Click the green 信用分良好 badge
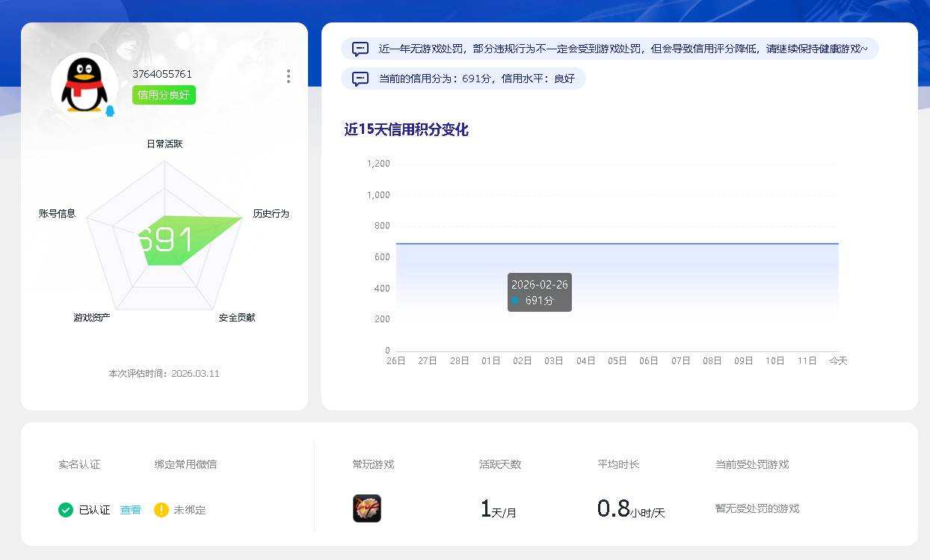Screen dimensions: 930x560 pyautogui.click(x=164, y=95)
